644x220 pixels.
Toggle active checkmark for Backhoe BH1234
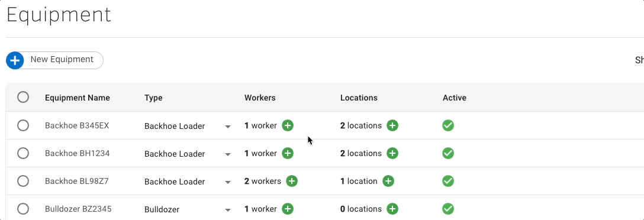click(x=447, y=154)
